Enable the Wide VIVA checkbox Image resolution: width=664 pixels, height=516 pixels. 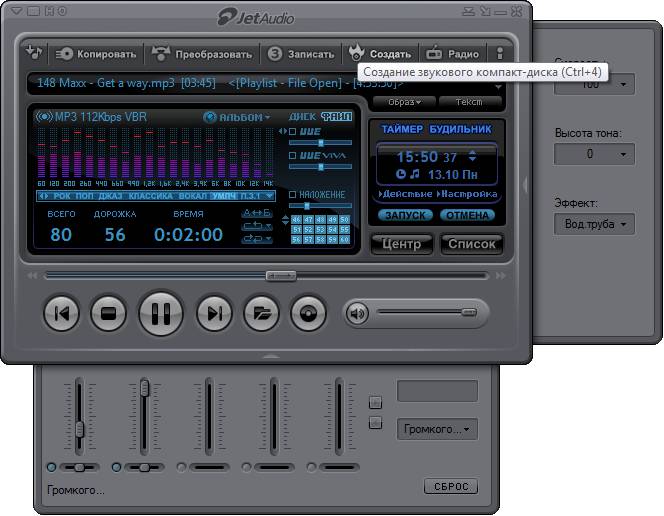(x=292, y=155)
